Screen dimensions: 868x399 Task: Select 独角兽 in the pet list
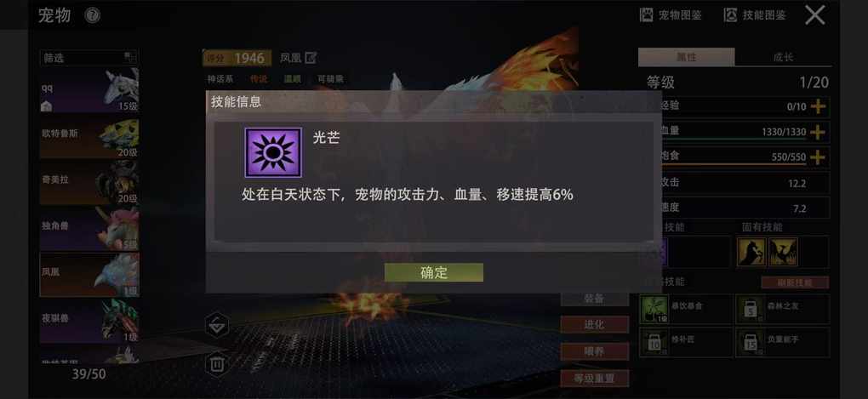tap(89, 227)
